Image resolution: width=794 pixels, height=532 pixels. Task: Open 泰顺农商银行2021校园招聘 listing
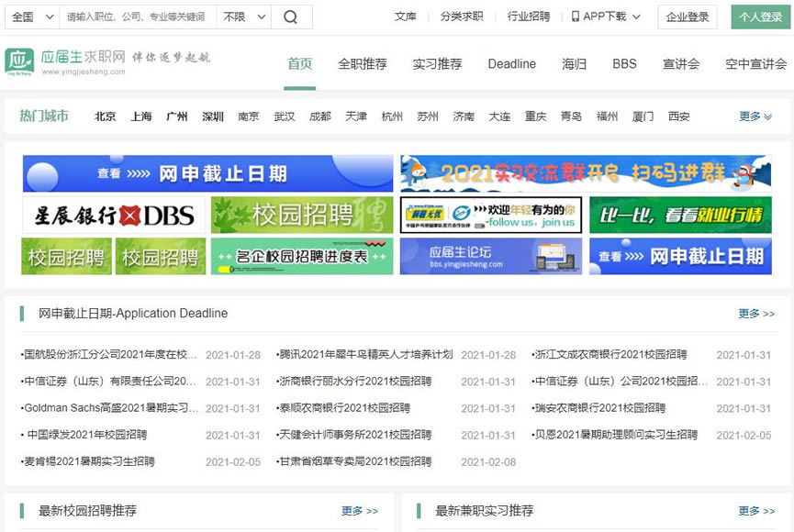pyautogui.click(x=343, y=408)
